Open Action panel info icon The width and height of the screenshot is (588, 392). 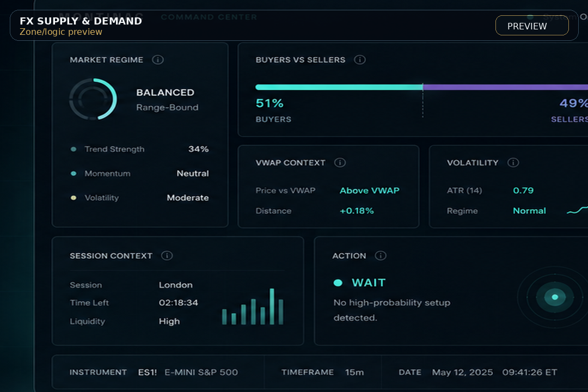380,255
